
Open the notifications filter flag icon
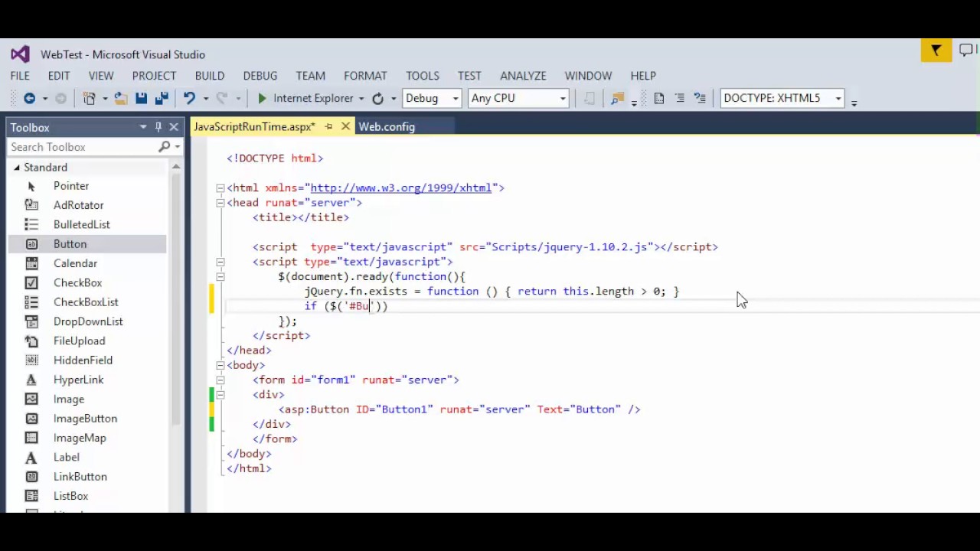coord(936,51)
